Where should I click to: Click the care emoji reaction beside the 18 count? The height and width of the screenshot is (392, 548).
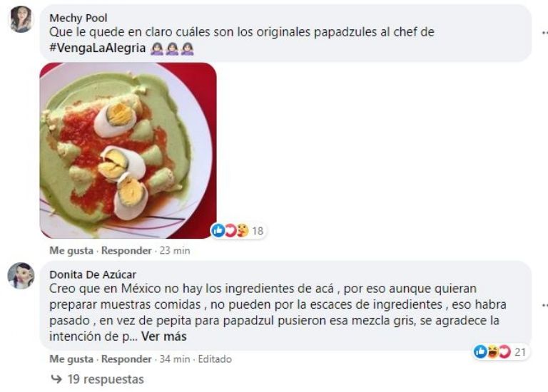242,230
